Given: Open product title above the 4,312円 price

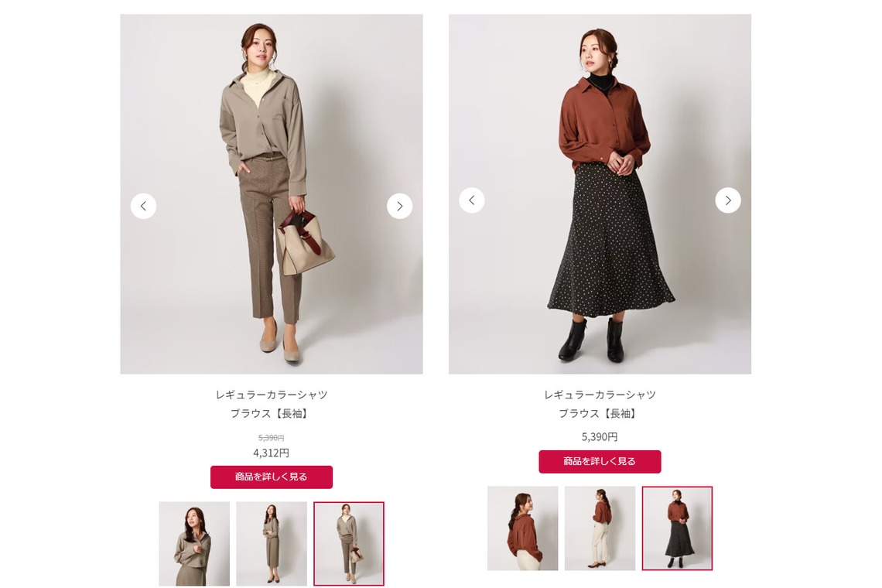Looking at the screenshot, I should coord(271,404).
